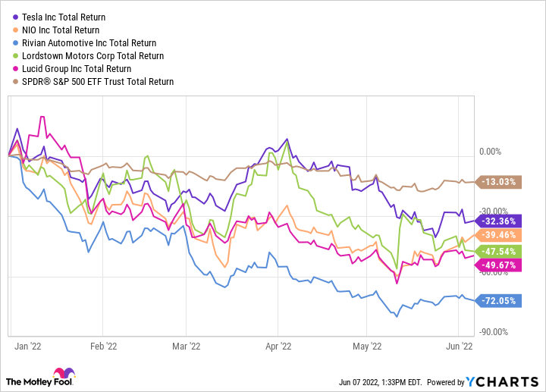546x392 pixels.
Task: Click the green Lordstown legend dot
Action: [15, 55]
